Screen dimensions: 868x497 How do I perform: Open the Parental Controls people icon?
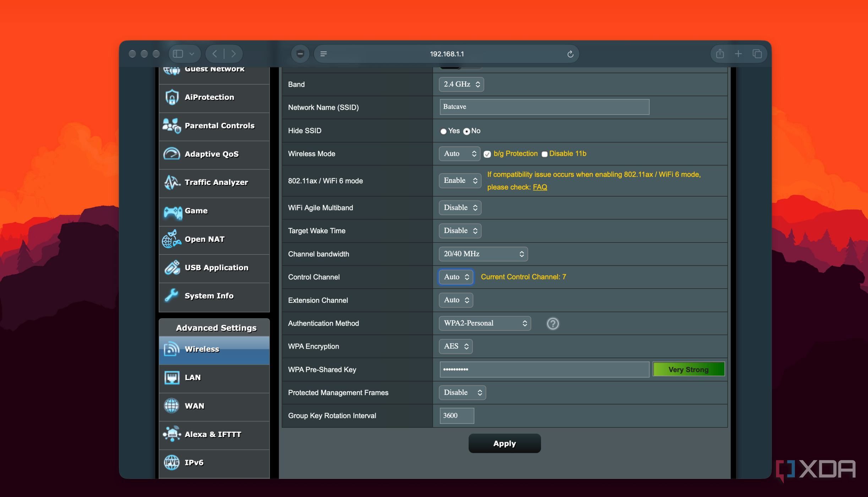point(172,126)
